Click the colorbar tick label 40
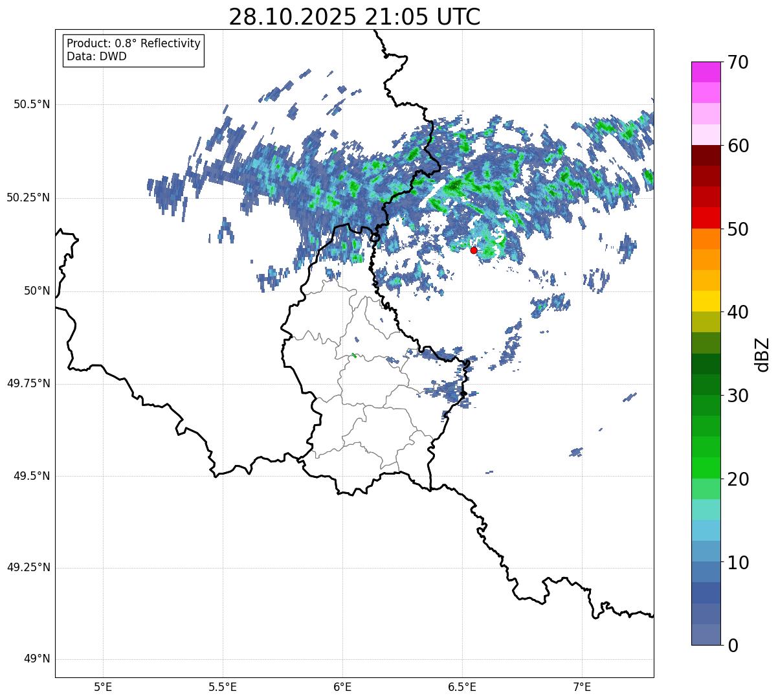The width and height of the screenshot is (778, 700). (737, 312)
